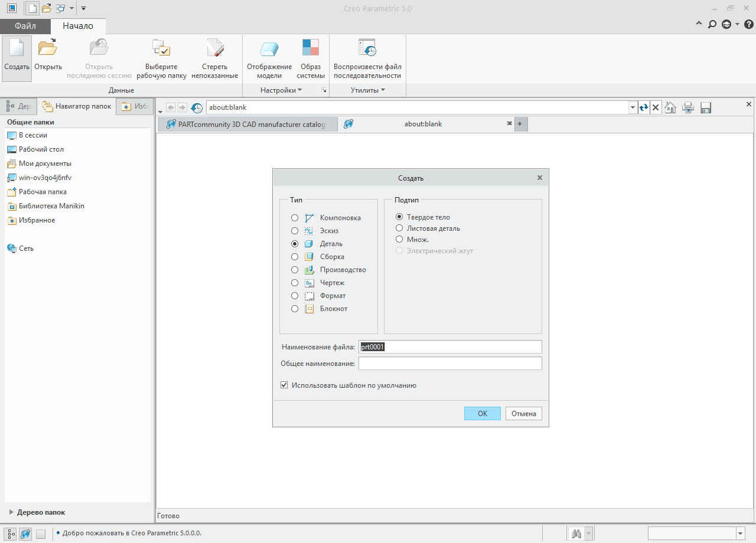The height and width of the screenshot is (543, 756).
Task: Choose Листовая деталь subtype radio button
Action: coord(400,228)
